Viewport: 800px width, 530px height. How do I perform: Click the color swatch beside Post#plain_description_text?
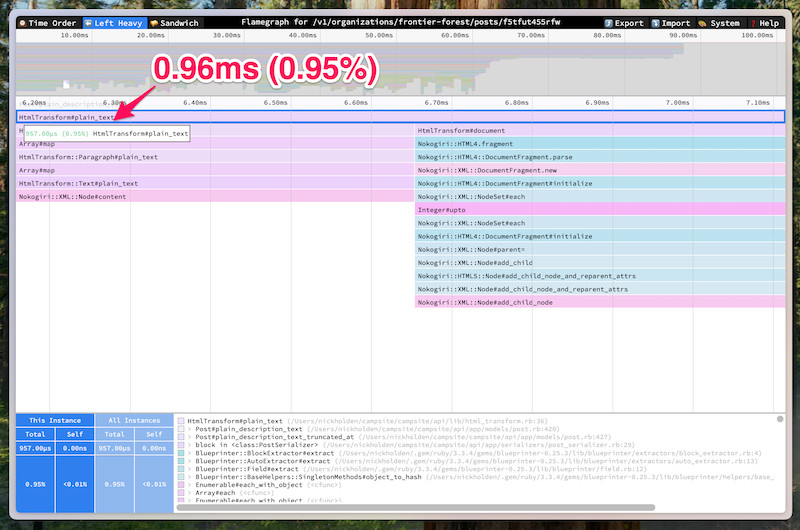point(181,429)
